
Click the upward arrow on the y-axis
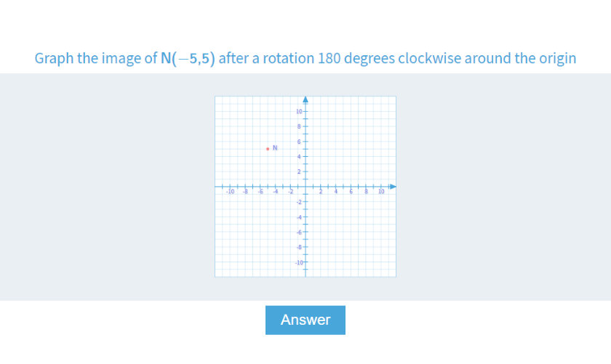305,99
